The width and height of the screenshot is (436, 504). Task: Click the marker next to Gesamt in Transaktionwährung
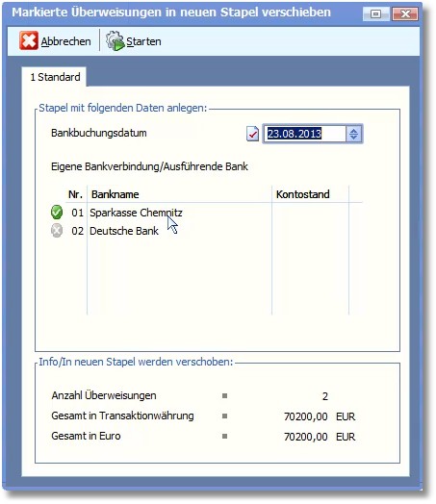(225, 416)
